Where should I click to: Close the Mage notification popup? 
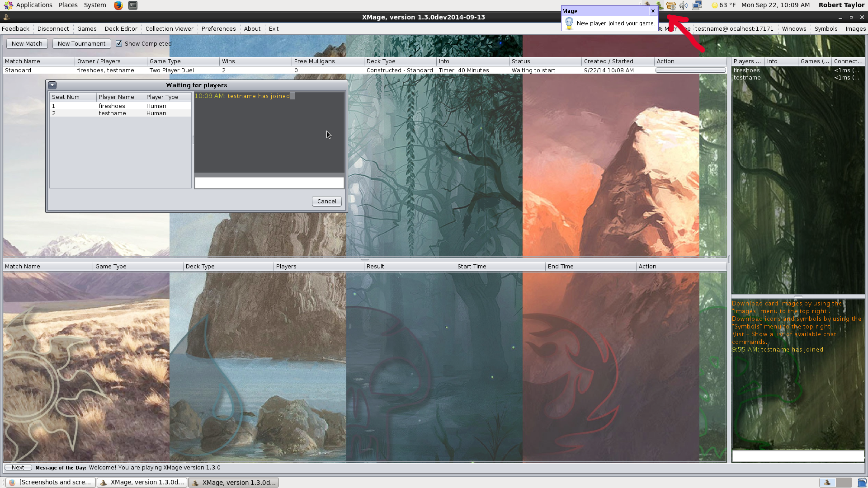(653, 11)
